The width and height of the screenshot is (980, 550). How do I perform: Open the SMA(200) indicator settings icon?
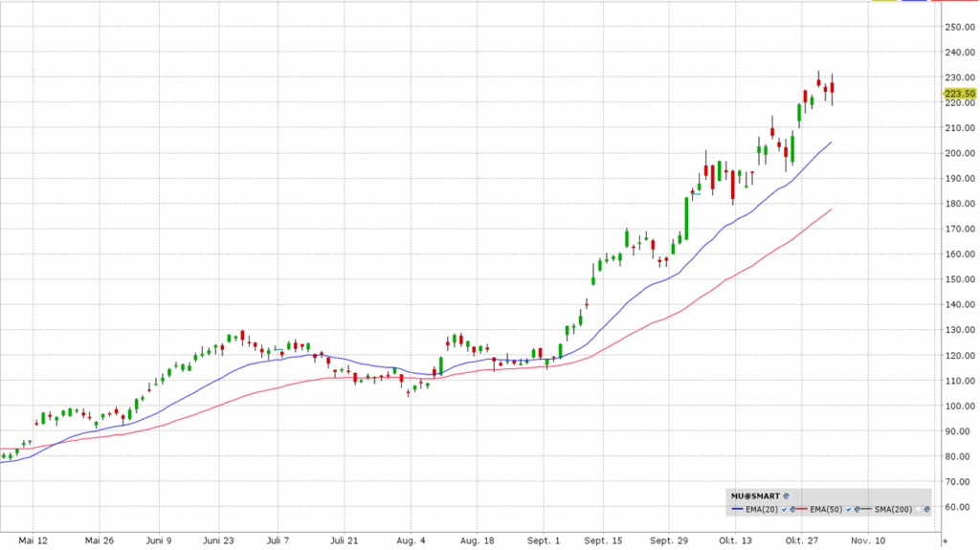point(925,509)
